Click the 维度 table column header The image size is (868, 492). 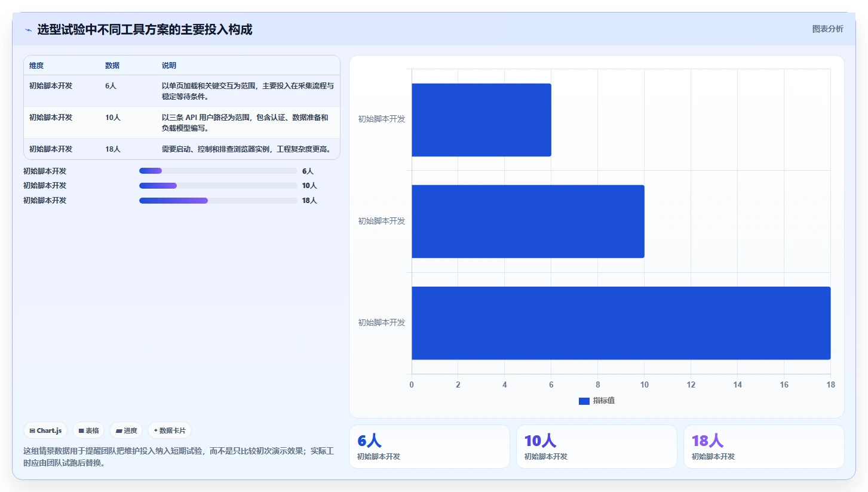[36, 66]
